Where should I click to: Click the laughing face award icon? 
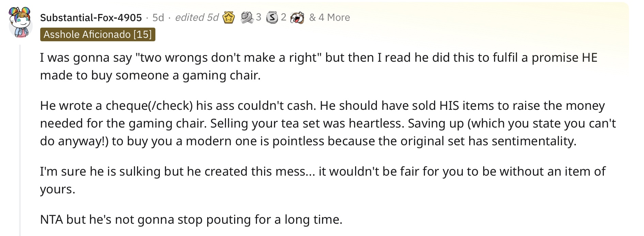point(297,17)
